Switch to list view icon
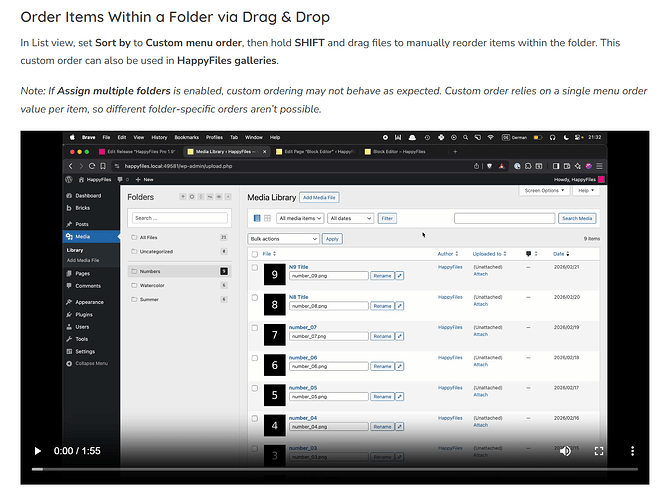The image size is (669, 500). [x=257, y=218]
